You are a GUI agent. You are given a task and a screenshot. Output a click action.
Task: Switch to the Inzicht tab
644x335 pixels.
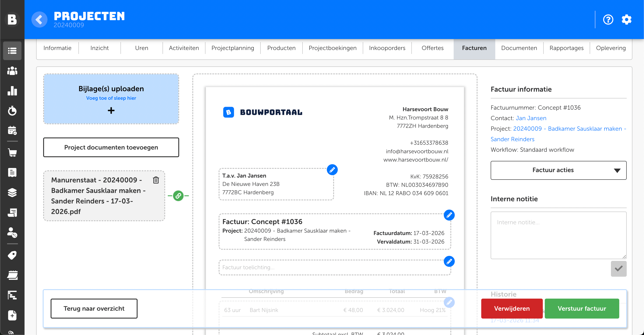[x=99, y=48]
